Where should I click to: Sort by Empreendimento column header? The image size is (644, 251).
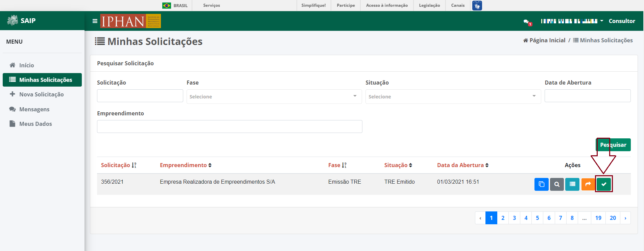coord(186,165)
